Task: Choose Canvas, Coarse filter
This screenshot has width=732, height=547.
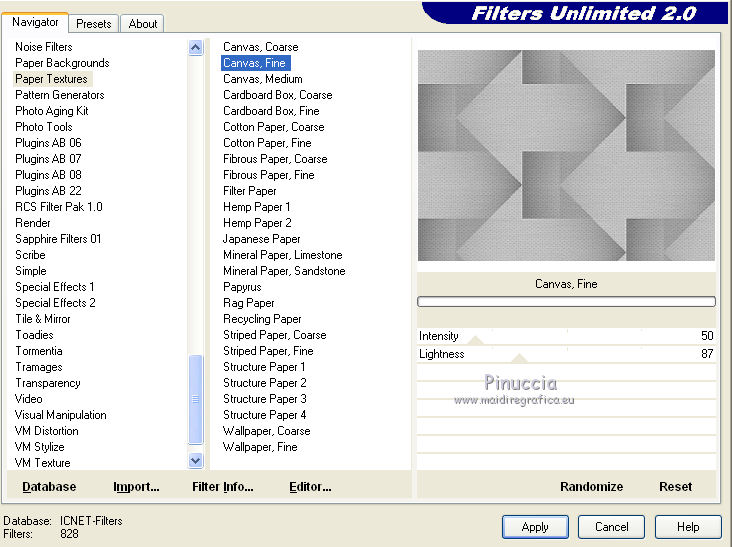Action: [x=260, y=47]
